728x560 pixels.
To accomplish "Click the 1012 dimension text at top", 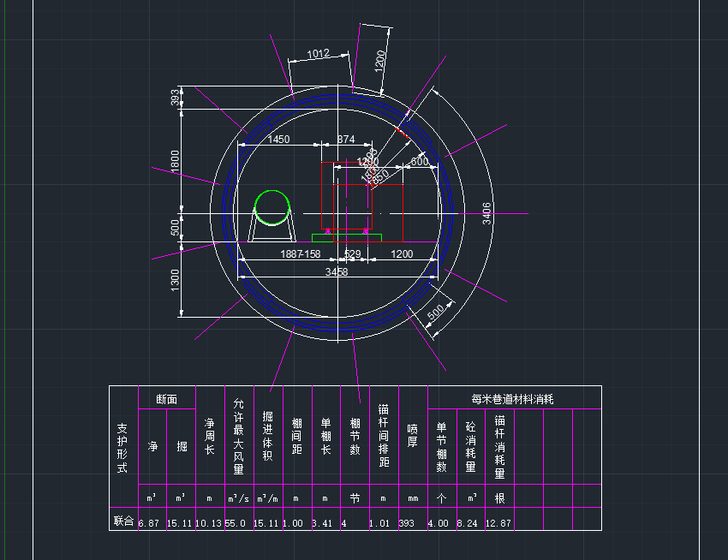I will click(317, 54).
